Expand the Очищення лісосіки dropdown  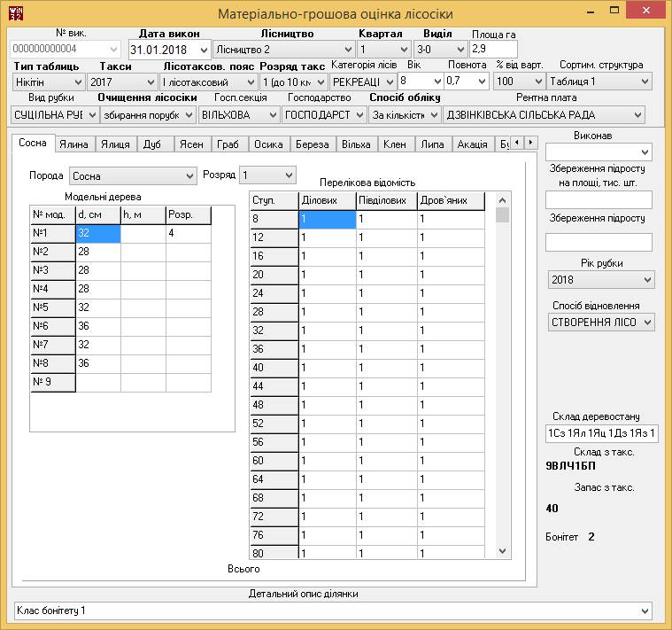pos(189,115)
